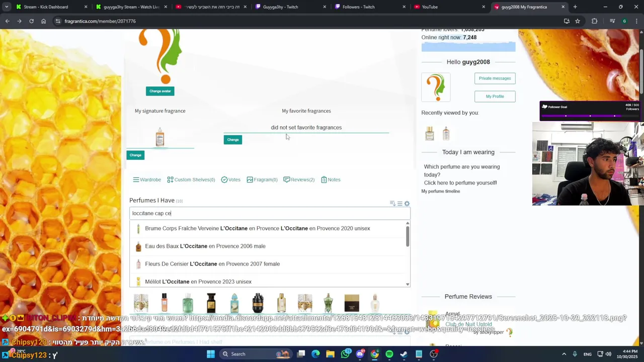Open the ENG language switcher

tap(588, 354)
